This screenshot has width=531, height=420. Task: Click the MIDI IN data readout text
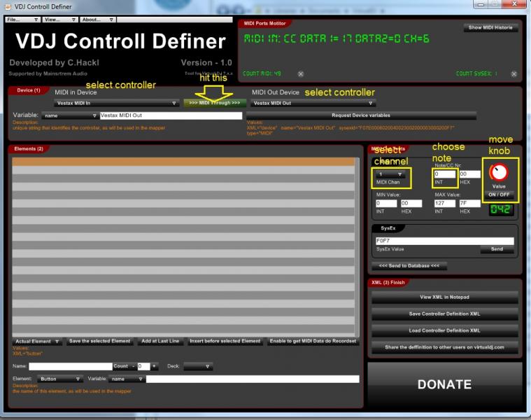point(337,38)
